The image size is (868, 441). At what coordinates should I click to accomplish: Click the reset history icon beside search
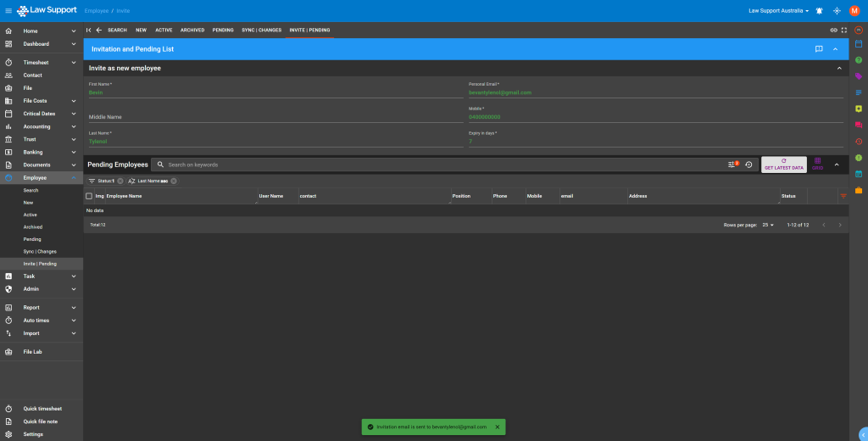pos(748,165)
